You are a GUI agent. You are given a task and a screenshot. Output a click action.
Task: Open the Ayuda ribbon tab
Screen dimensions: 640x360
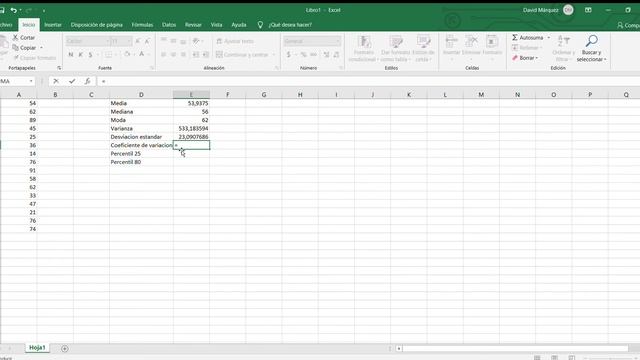click(239, 25)
